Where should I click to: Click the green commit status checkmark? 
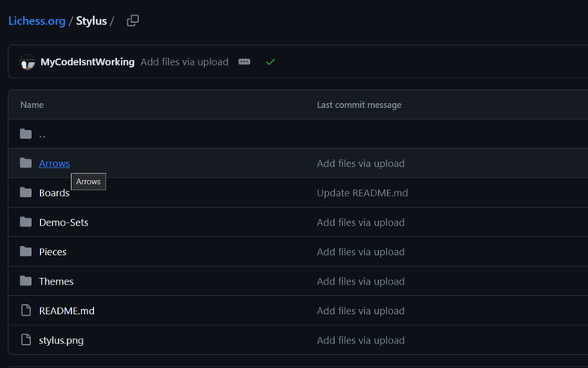click(x=270, y=61)
